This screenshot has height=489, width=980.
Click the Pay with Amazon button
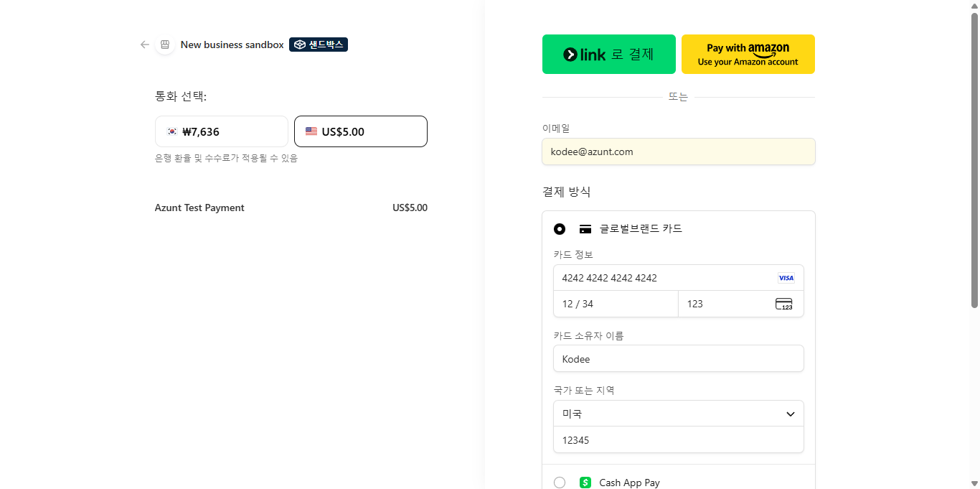pyautogui.click(x=748, y=54)
